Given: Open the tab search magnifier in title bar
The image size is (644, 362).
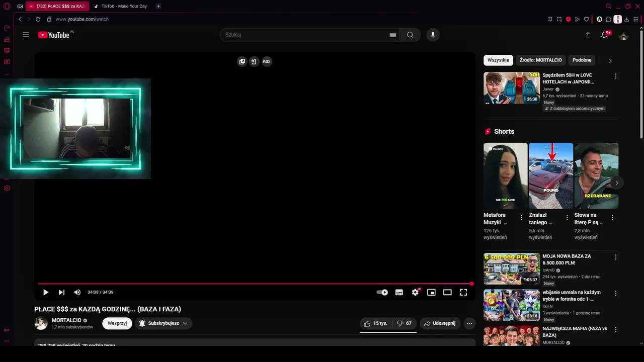Looking at the screenshot, I should (608, 7).
